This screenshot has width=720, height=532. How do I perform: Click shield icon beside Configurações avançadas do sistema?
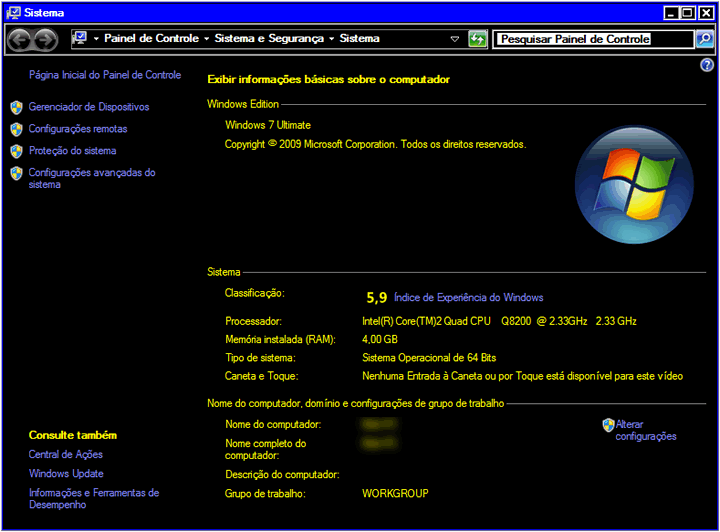(x=17, y=173)
